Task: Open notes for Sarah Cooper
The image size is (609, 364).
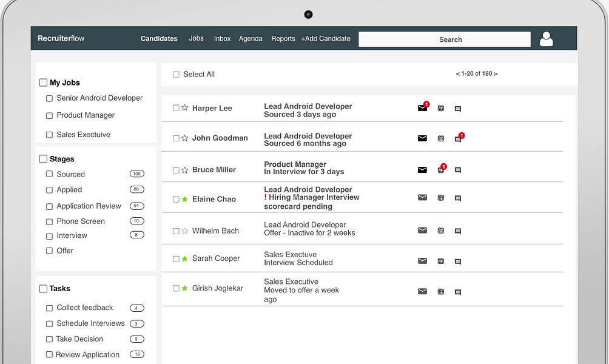Action: tap(458, 262)
